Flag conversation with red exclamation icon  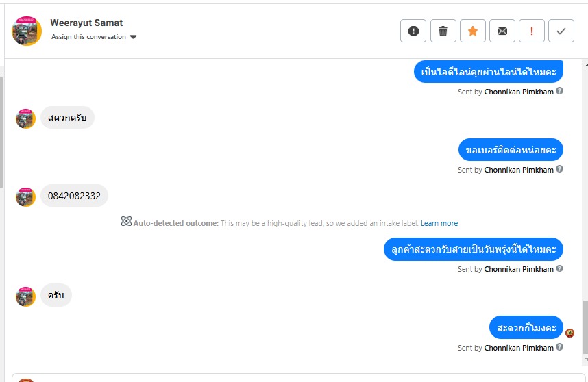pyautogui.click(x=531, y=31)
